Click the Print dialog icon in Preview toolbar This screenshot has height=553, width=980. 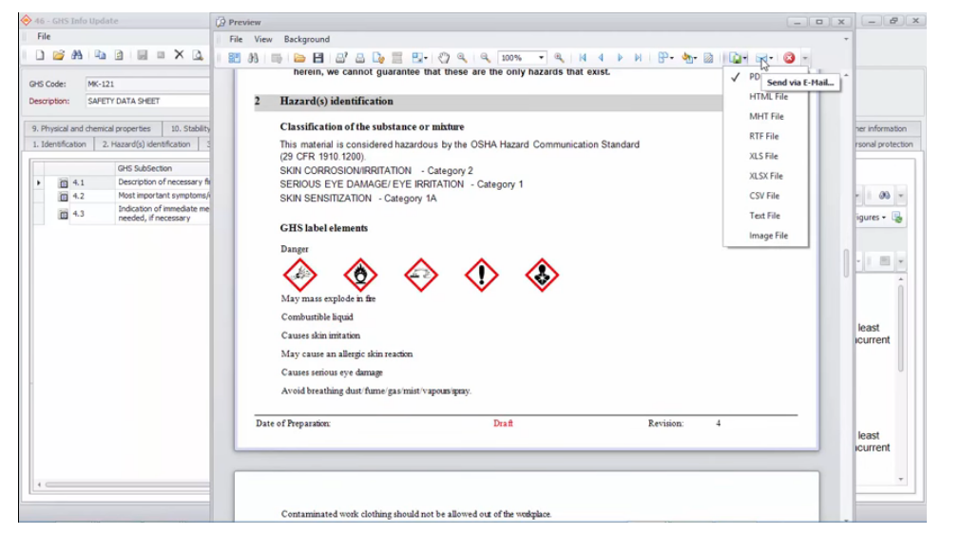click(341, 58)
